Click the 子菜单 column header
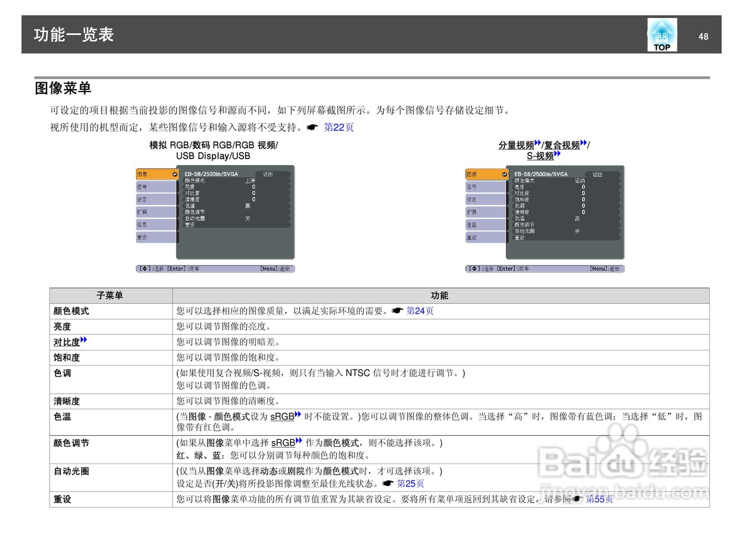 (x=110, y=296)
